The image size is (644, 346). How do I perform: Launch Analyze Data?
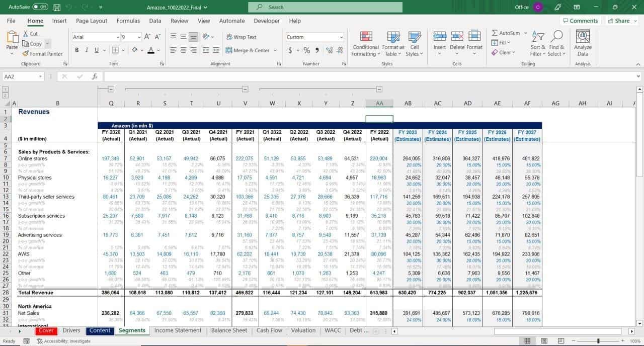click(583, 44)
